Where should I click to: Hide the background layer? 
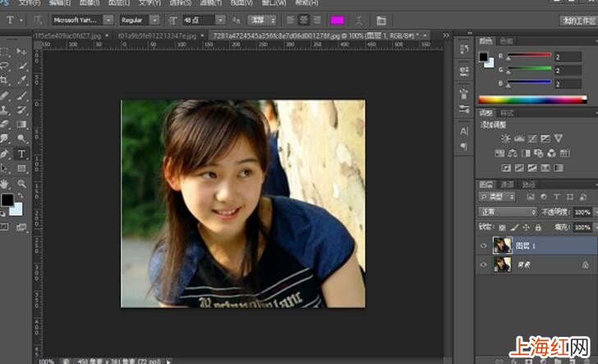(483, 265)
